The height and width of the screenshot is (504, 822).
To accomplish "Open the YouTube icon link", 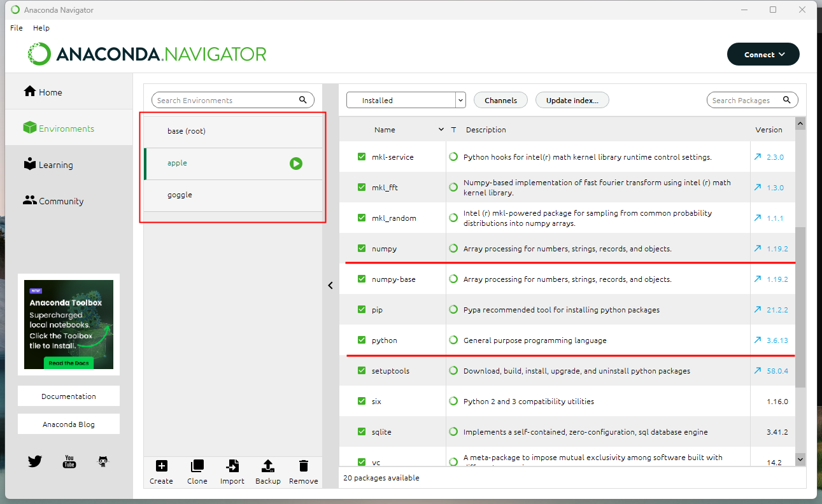I will (x=69, y=462).
